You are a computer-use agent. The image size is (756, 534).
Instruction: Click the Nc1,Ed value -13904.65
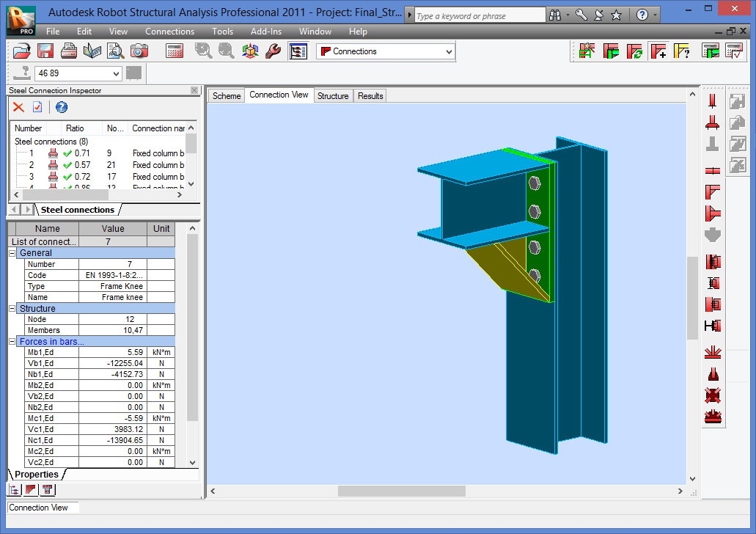(113, 440)
